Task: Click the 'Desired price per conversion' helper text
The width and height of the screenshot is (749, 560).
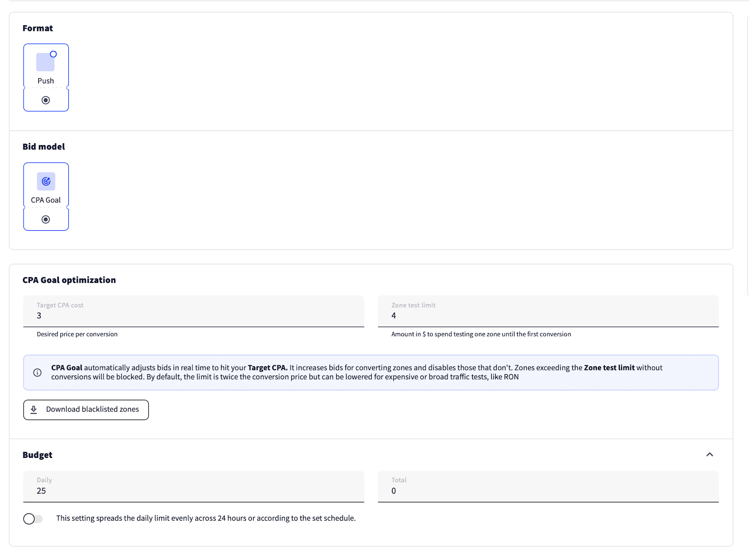Action: coord(77,334)
